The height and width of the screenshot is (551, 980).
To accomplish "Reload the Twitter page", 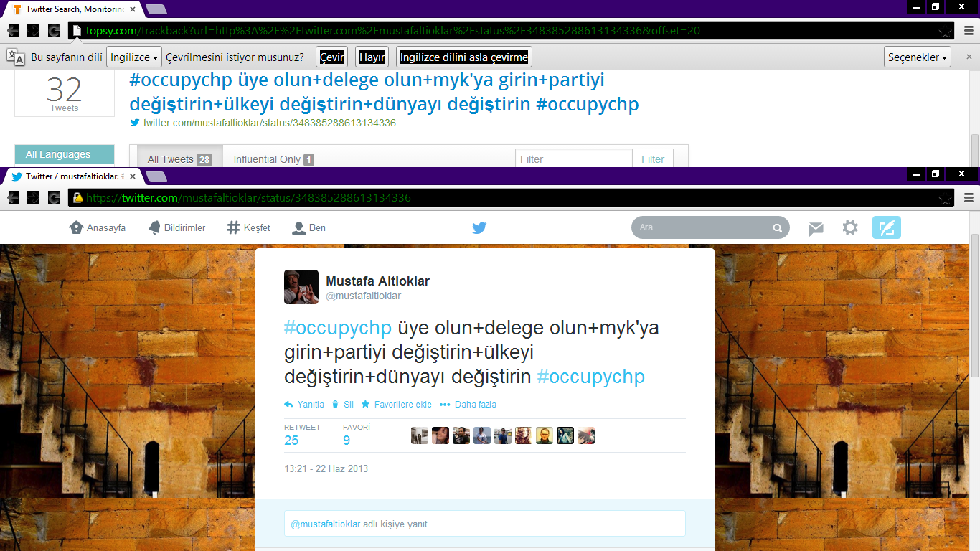I will pyautogui.click(x=54, y=198).
